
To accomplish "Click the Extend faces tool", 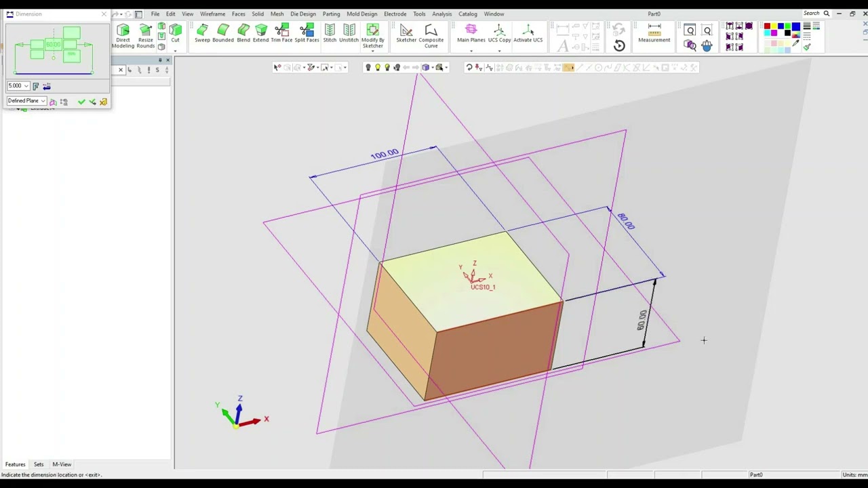I will coord(261,33).
